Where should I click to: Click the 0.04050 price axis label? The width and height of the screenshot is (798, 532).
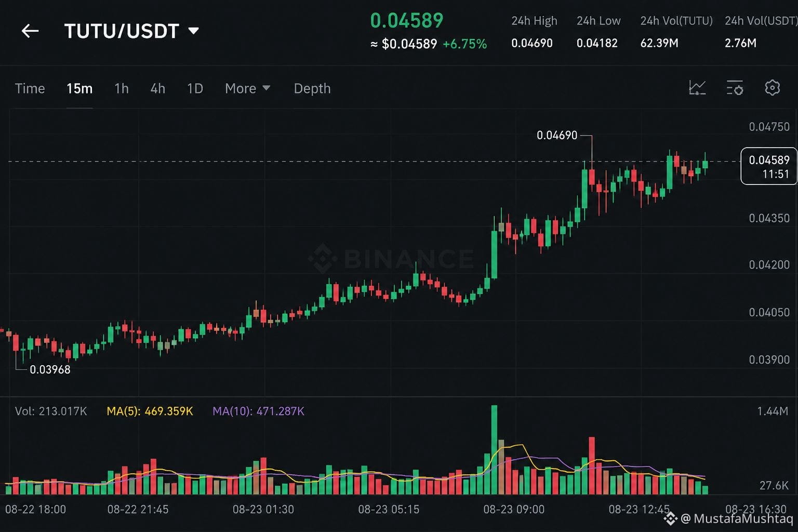[769, 312]
